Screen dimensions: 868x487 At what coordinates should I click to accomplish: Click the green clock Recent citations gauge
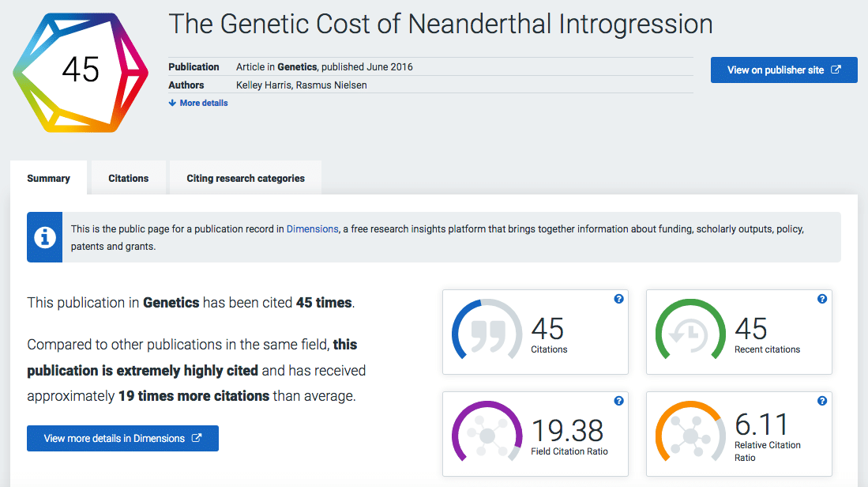point(690,332)
